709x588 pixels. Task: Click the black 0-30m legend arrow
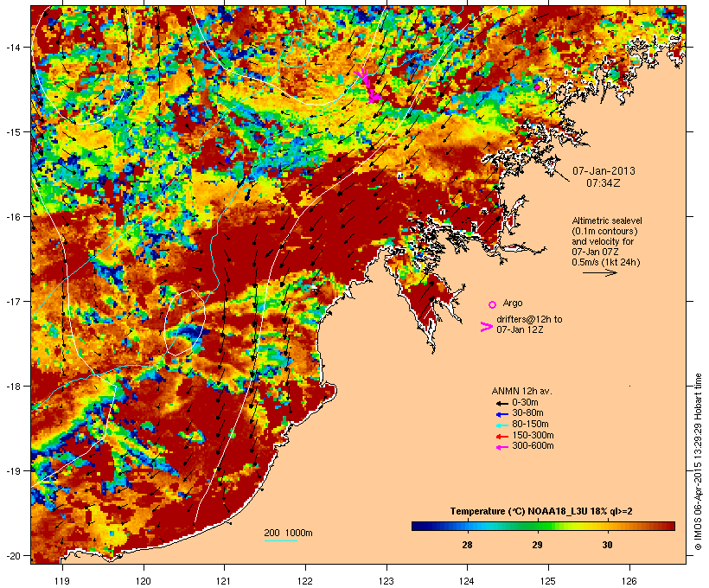click(x=501, y=404)
